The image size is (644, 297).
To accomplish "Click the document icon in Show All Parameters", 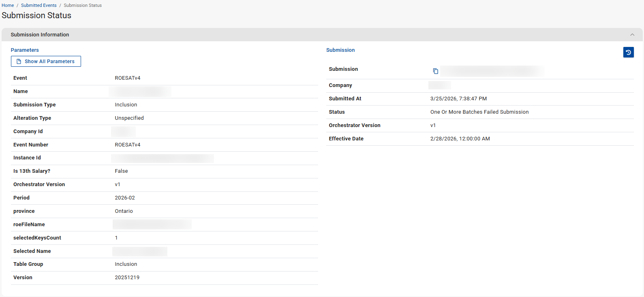I will pos(19,62).
